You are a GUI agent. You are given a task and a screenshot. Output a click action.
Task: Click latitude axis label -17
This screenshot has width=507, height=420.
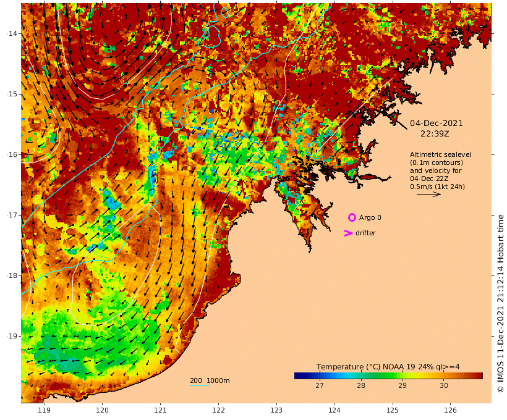pyautogui.click(x=12, y=215)
